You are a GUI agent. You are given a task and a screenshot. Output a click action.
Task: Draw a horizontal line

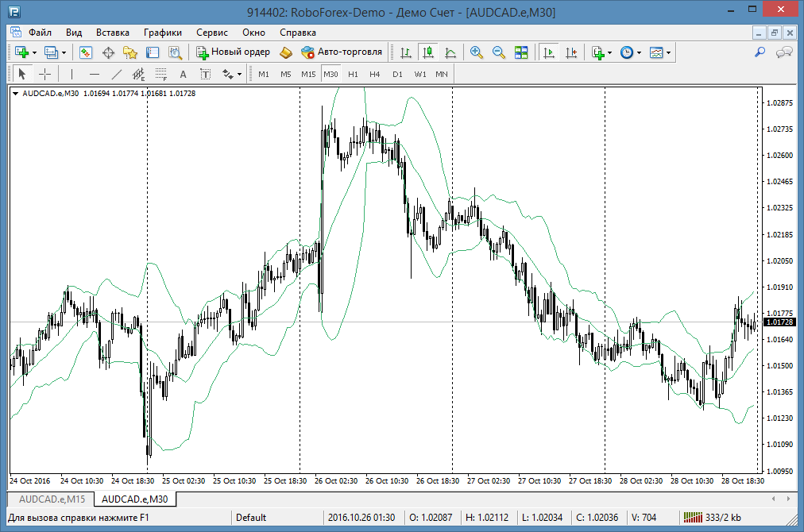pyautogui.click(x=95, y=75)
